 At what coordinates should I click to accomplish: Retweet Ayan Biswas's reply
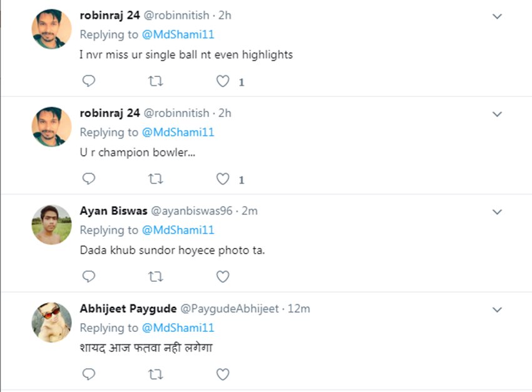pos(155,276)
